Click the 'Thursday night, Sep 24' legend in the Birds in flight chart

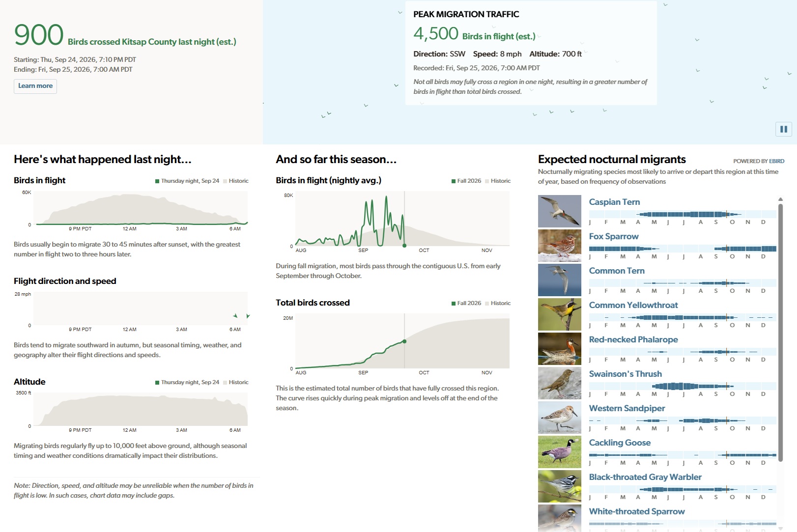(187, 181)
